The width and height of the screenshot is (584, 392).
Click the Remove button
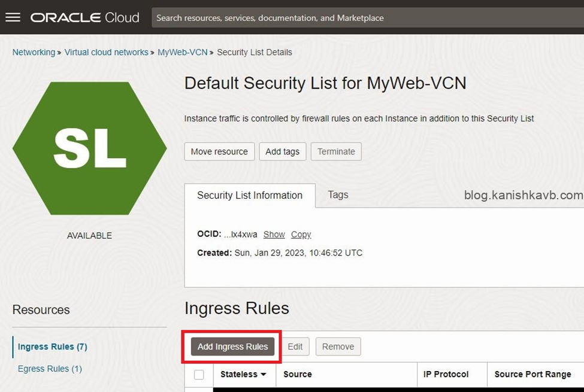338,347
